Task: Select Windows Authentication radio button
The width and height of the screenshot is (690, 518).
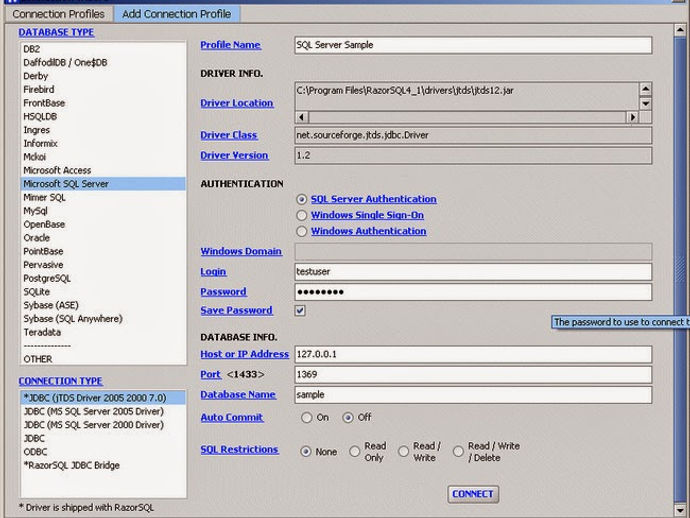Action: click(301, 231)
